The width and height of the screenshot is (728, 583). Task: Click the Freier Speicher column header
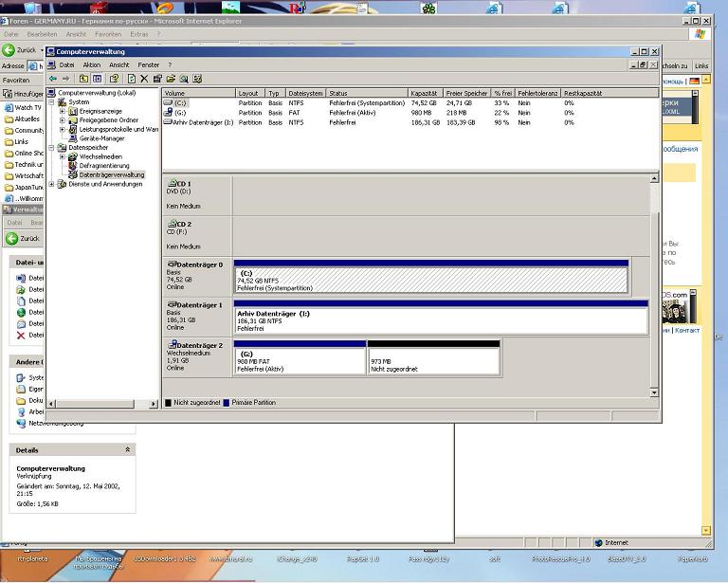(x=464, y=94)
